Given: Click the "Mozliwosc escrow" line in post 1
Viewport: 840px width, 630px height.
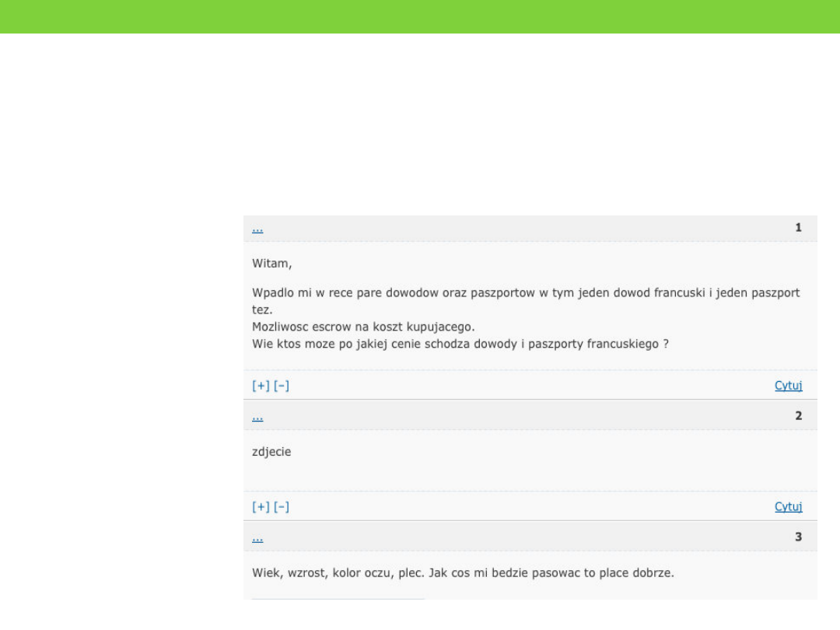Looking at the screenshot, I should point(363,326).
